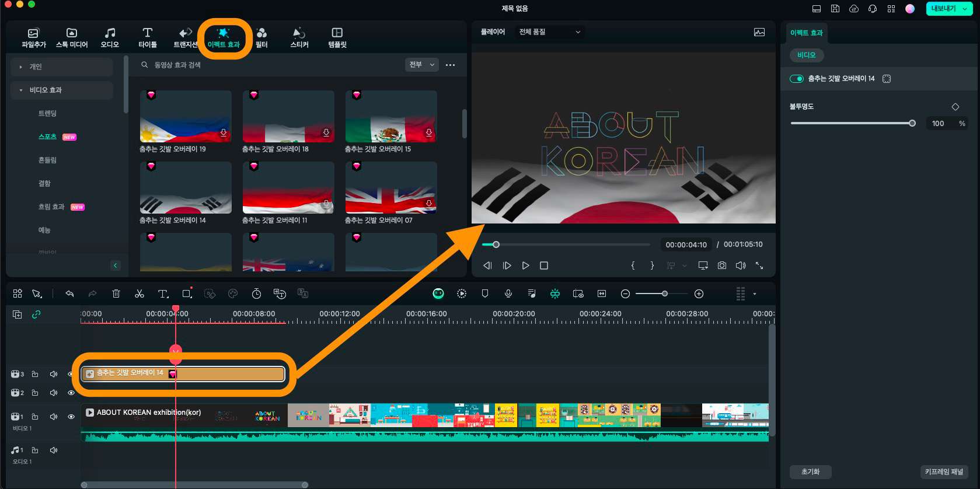Select the 춤추는 깃발 오버레이 14 thumbnail
The height and width of the screenshot is (489, 980).
point(186,187)
